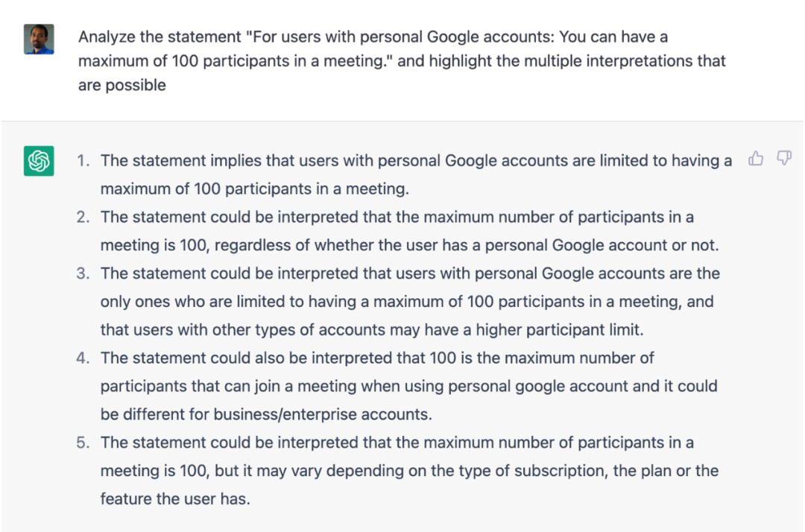Screen dimensions: 805x532
Task: Click the list number 4 marker
Action: [x=83, y=358]
